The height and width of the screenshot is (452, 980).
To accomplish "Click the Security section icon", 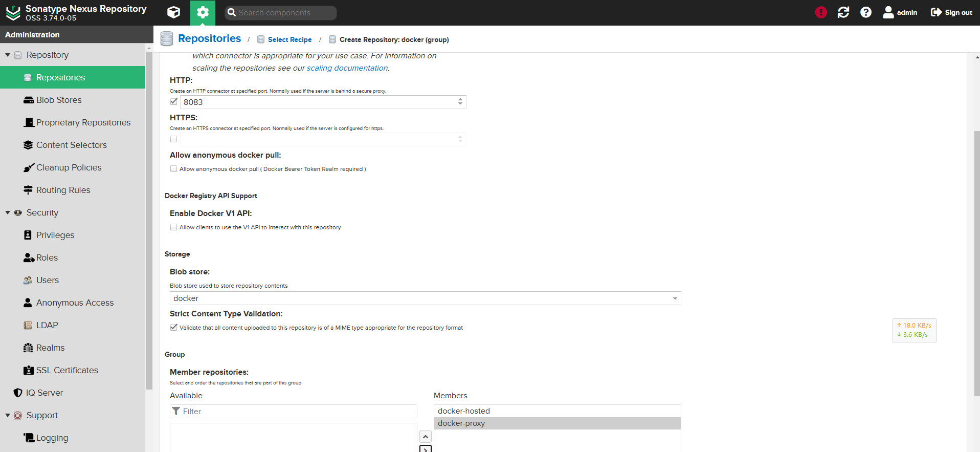I will (18, 212).
